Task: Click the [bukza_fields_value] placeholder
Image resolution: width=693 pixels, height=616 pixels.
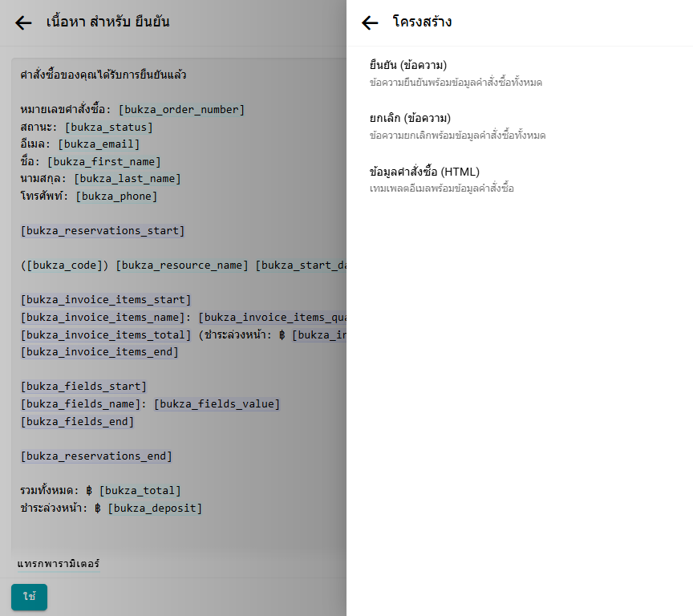Action: [x=217, y=403]
